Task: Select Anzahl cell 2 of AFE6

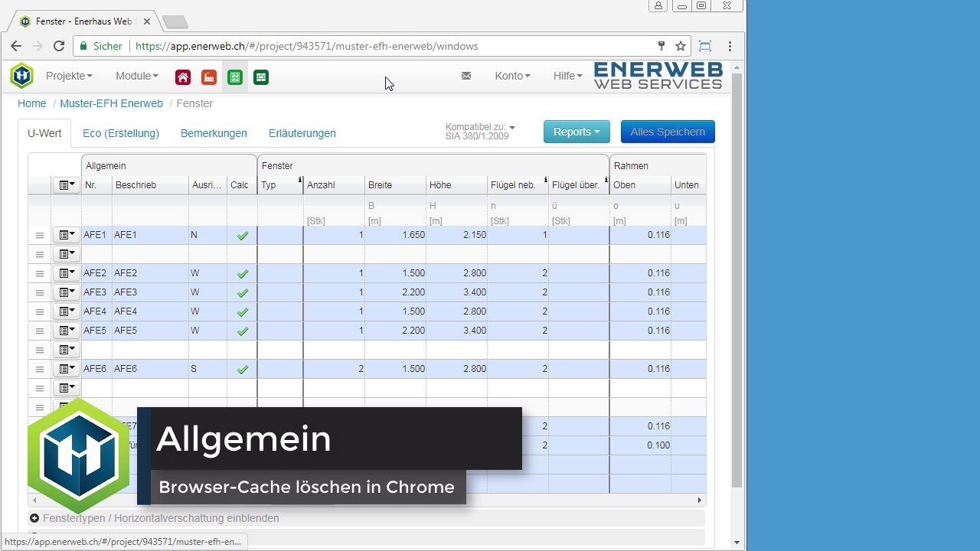Action: [334, 369]
